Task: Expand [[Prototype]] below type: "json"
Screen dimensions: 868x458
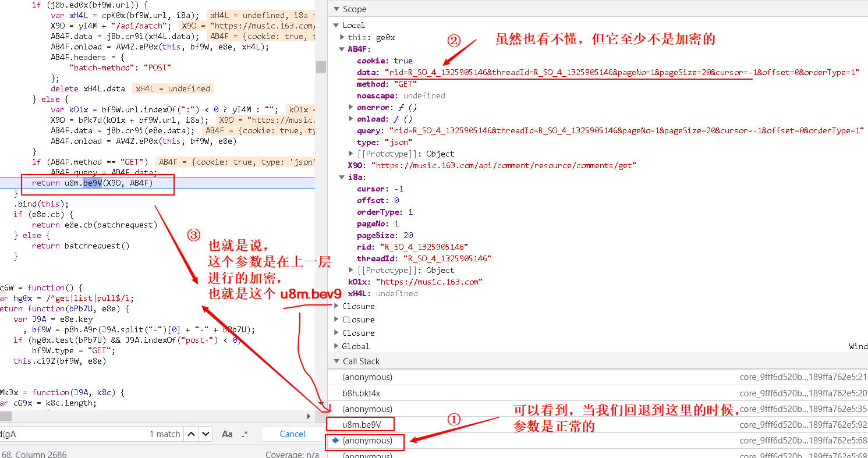Action: pos(351,154)
